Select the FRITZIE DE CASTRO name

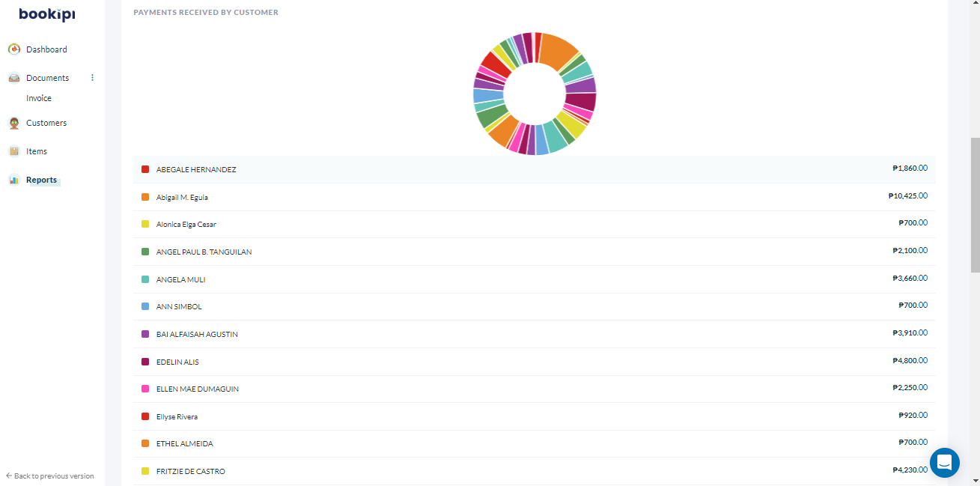pos(191,472)
